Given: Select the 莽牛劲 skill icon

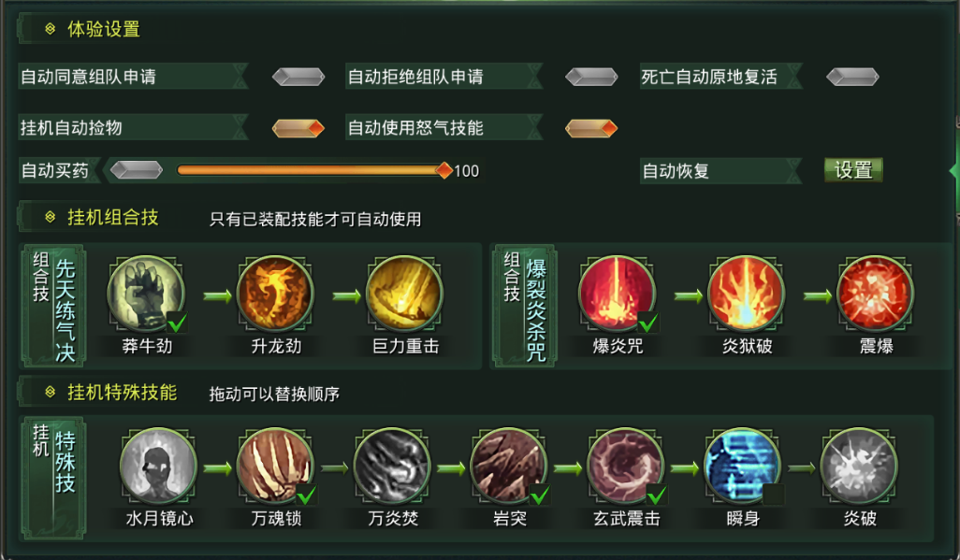Looking at the screenshot, I should click(146, 295).
